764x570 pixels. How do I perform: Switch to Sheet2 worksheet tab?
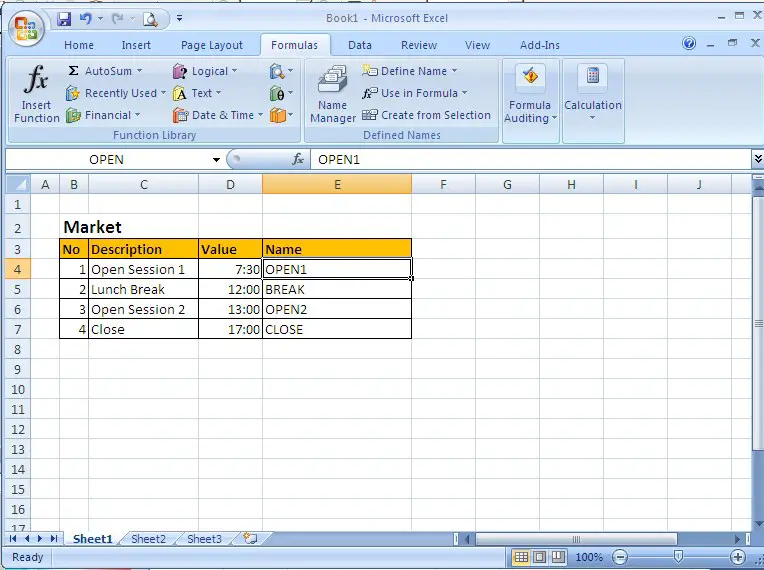148,539
